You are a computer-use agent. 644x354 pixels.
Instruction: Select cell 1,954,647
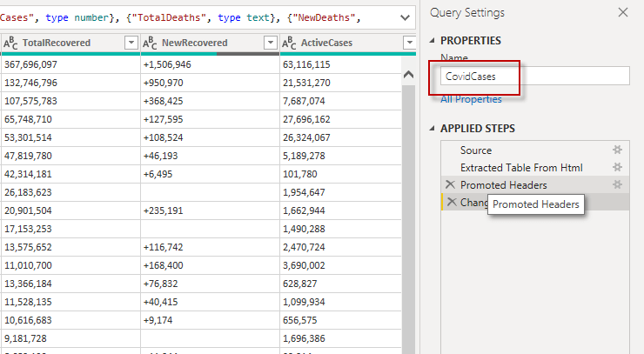tap(340, 192)
